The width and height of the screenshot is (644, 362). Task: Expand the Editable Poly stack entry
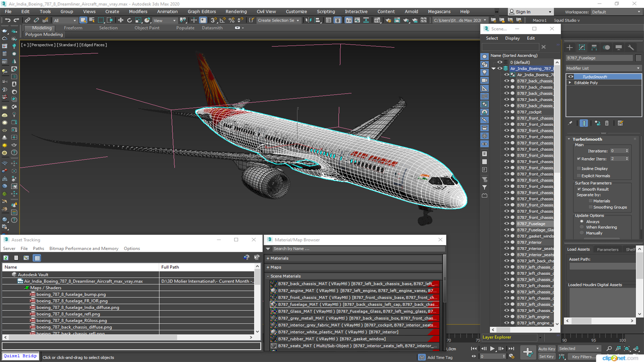570,83
